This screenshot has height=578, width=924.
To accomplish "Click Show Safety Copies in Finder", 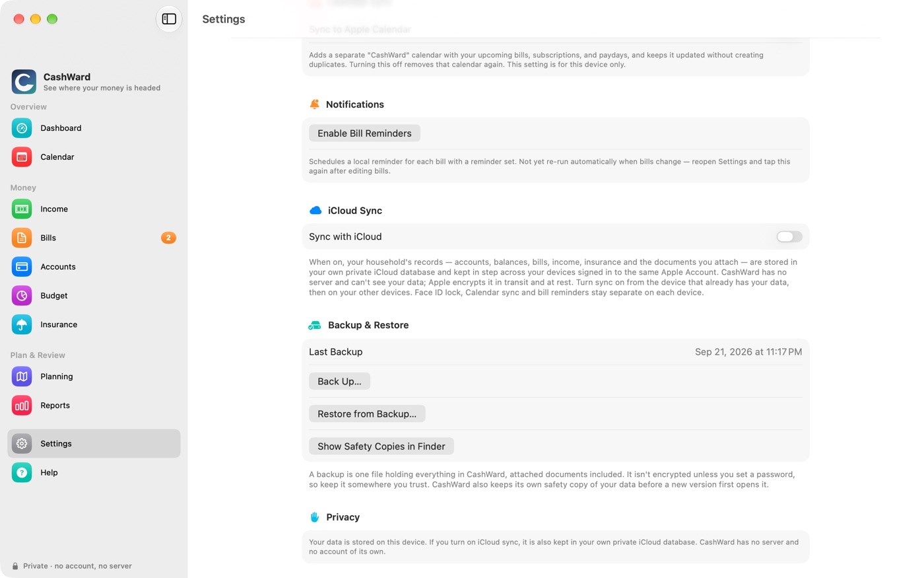I will click(x=381, y=447).
